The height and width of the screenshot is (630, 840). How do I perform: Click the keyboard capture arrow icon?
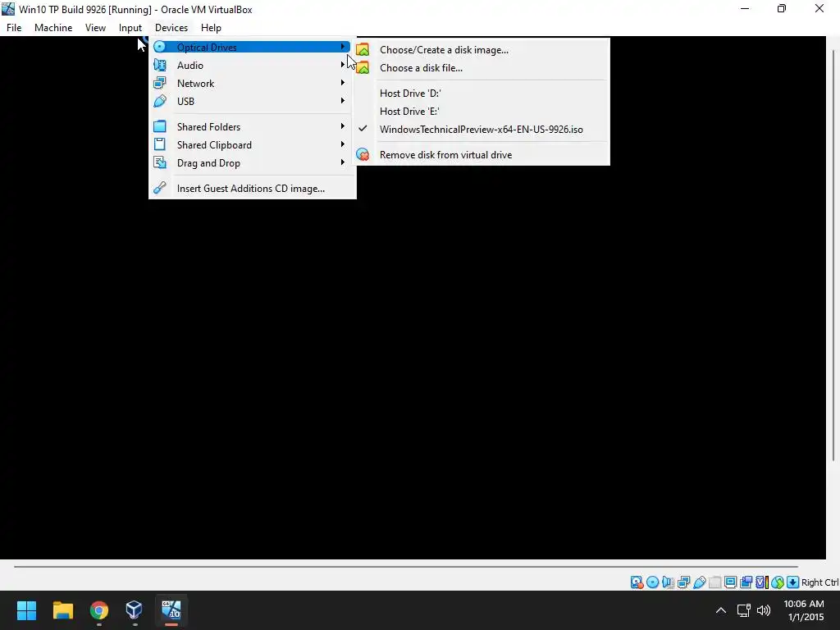click(793, 582)
